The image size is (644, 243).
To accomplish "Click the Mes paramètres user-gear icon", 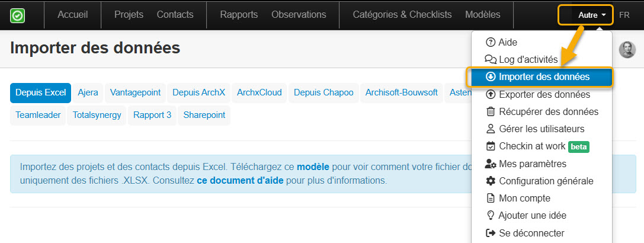I will coord(491,164).
